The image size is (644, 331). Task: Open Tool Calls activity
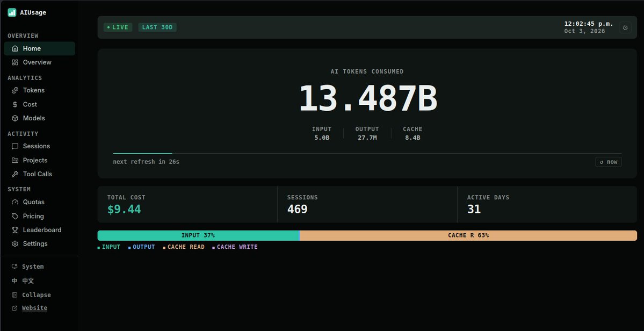[x=39, y=174]
